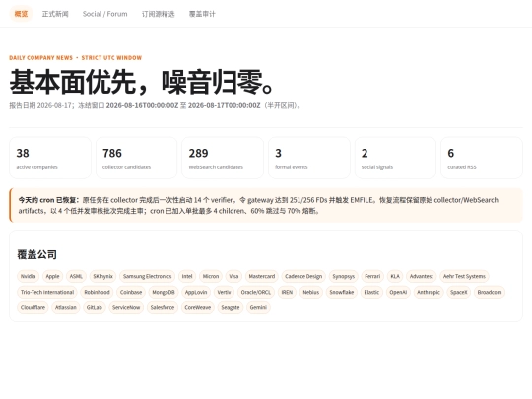This screenshot has width=532, height=399.
Task: Click the 2 social signals card
Action: tap(395, 158)
